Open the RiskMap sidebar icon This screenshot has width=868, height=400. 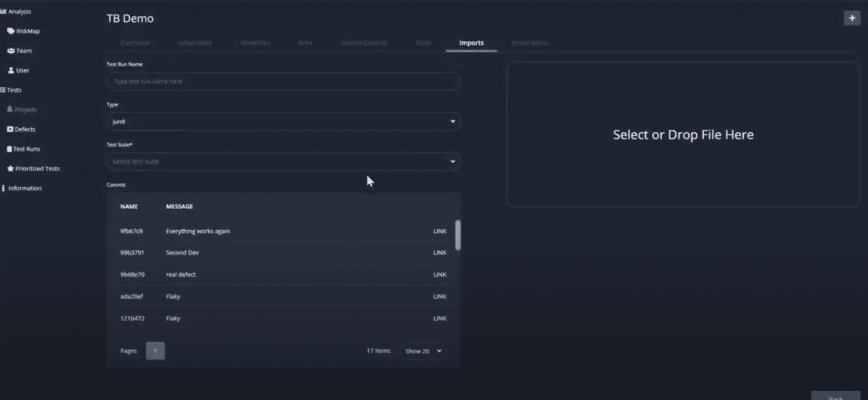coord(10,31)
